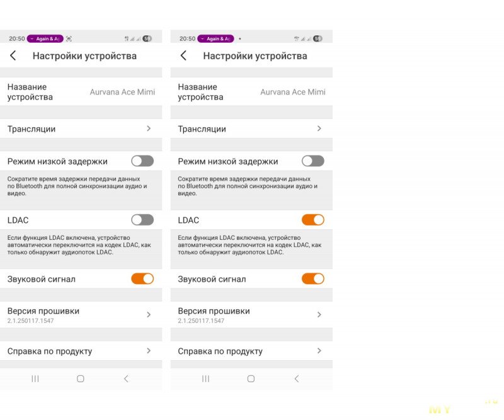Viewport: 504px width, 420px height.
Task: Expand Трансляции chevron on left screen
Action: pos(149,128)
